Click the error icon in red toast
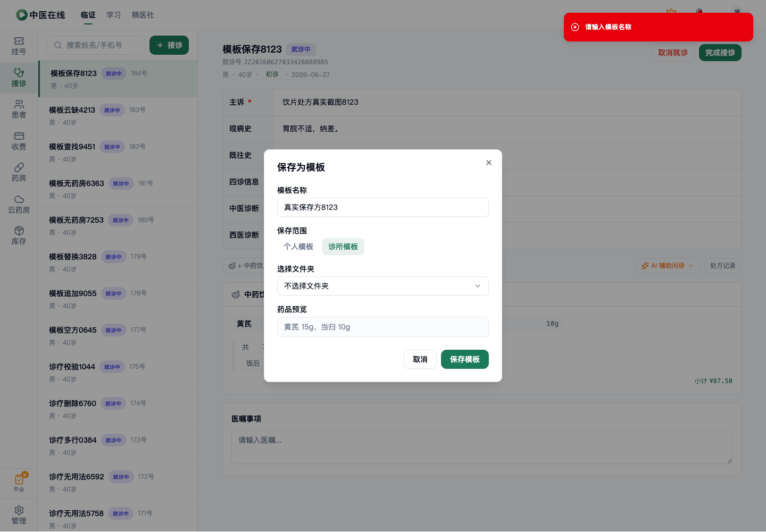The image size is (766, 532). click(575, 27)
